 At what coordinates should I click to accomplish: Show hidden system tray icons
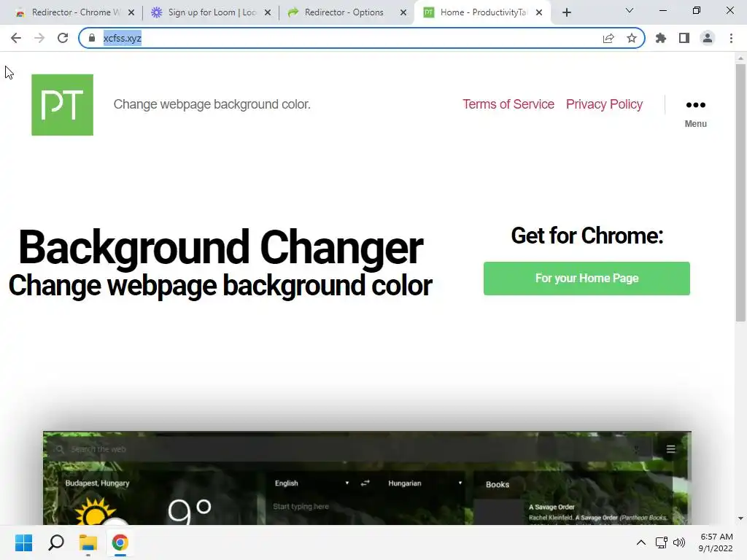pyautogui.click(x=641, y=542)
